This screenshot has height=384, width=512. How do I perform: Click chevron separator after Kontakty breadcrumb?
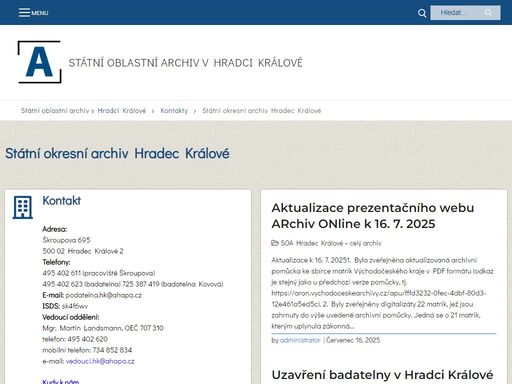[x=195, y=111]
